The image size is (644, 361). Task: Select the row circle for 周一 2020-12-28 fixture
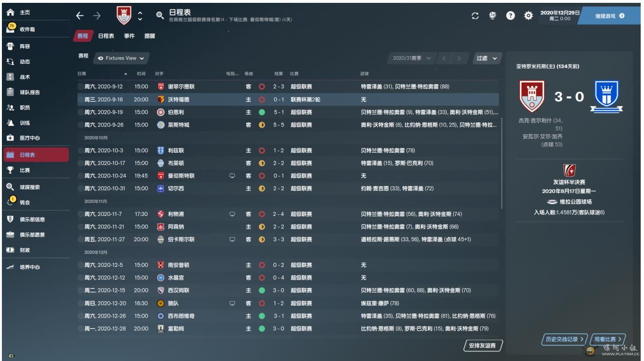(x=80, y=329)
